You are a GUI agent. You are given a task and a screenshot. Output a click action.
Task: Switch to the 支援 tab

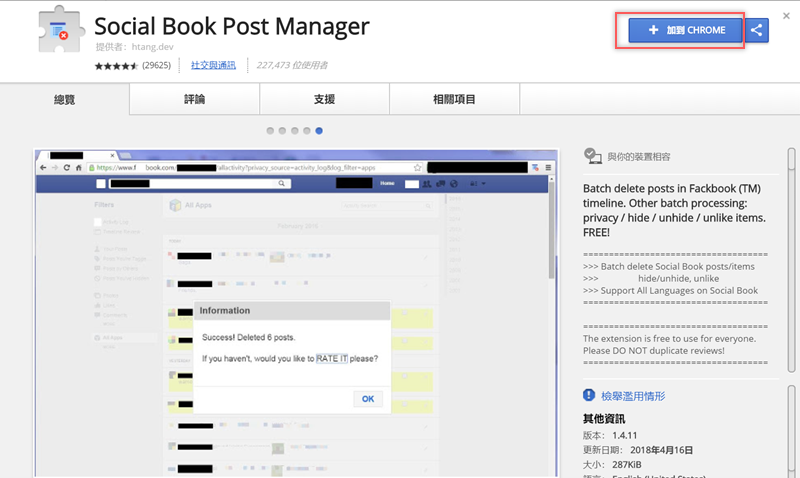point(324,99)
